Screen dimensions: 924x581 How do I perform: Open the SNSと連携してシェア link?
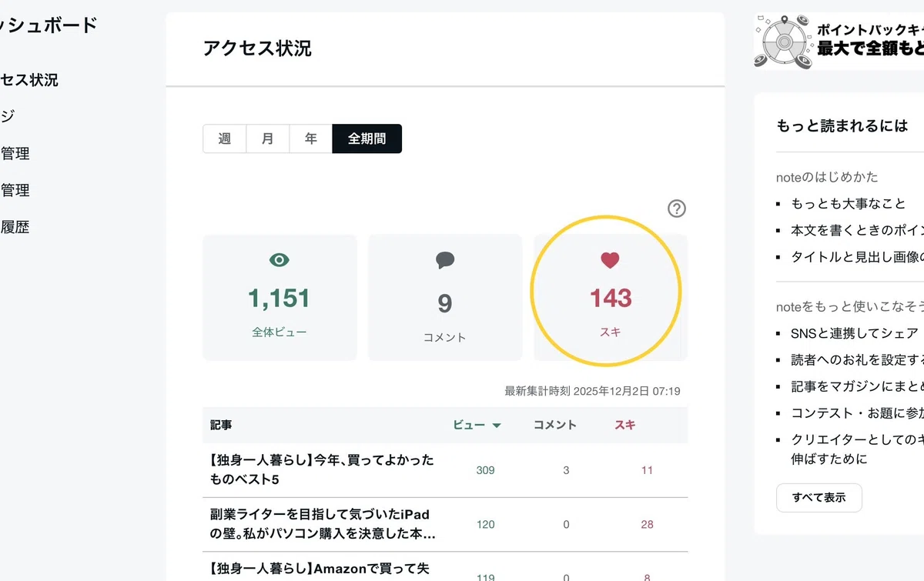855,333
